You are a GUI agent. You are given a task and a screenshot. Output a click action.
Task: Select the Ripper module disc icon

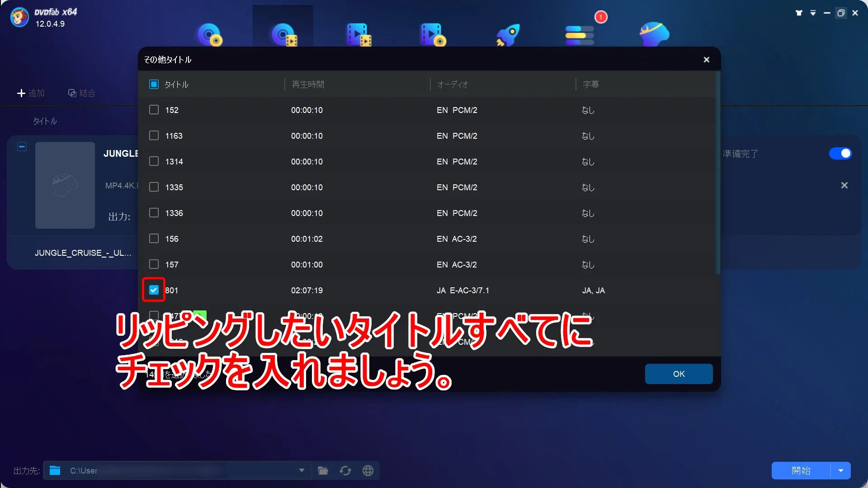pyautogui.click(x=283, y=35)
